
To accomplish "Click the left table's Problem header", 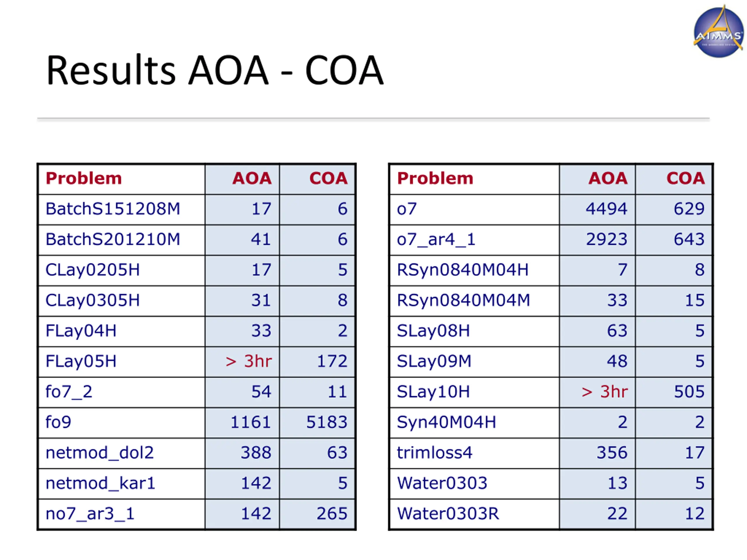I will [84, 178].
